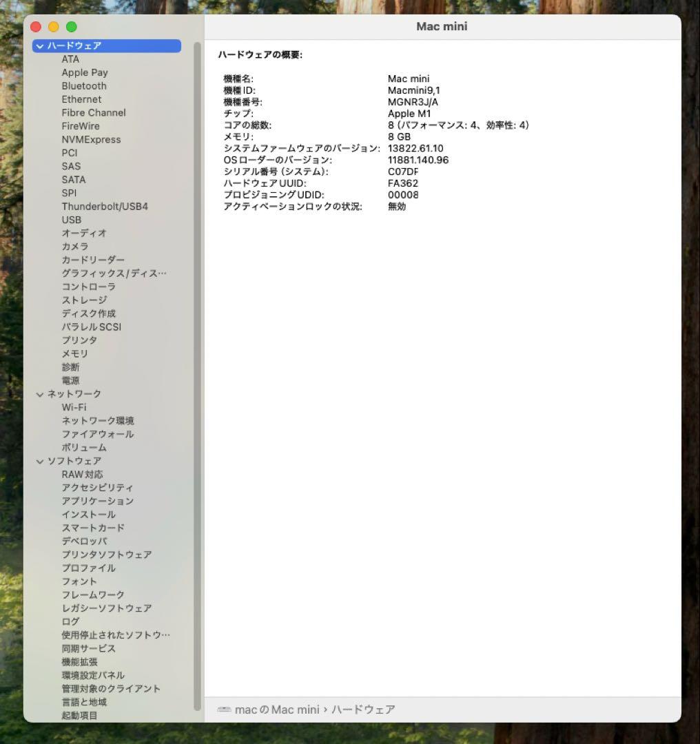Select アクセシビリティ item
Screen dimensions: 700x744
98,488
